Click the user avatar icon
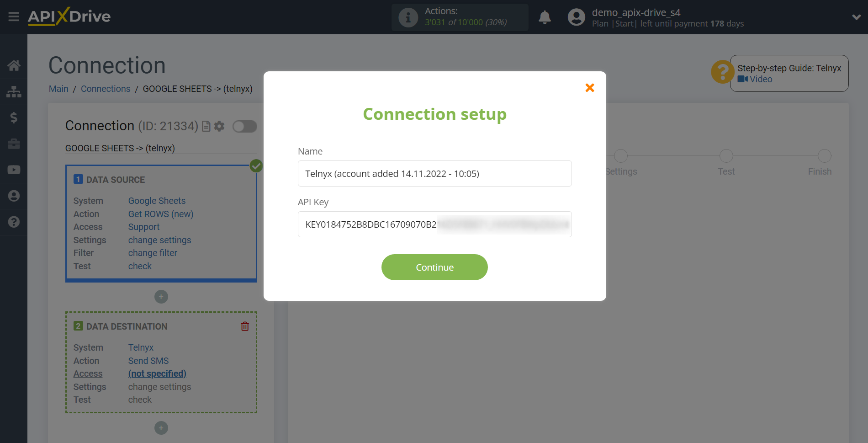 point(576,17)
